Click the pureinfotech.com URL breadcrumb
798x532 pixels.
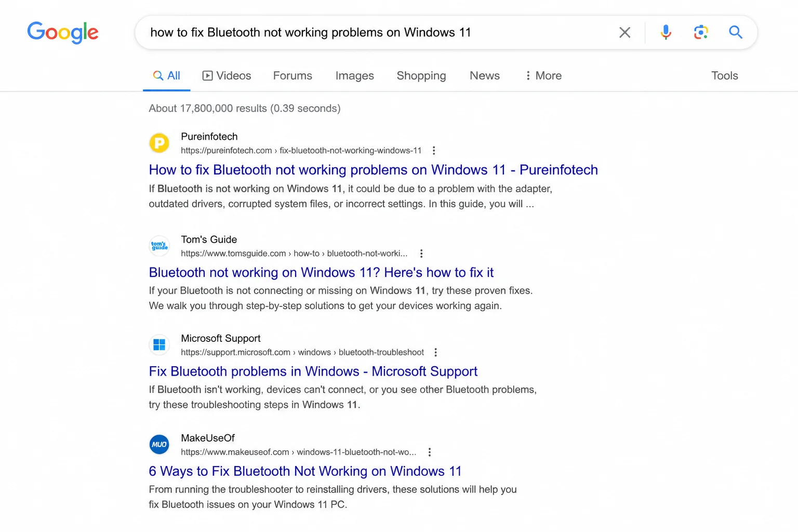[x=301, y=151]
